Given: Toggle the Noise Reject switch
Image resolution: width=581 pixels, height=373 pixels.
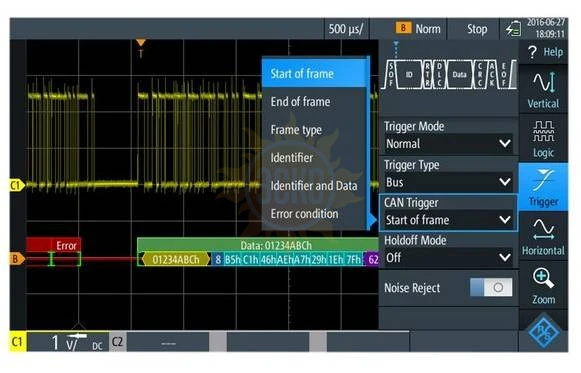Looking at the screenshot, I should (491, 287).
